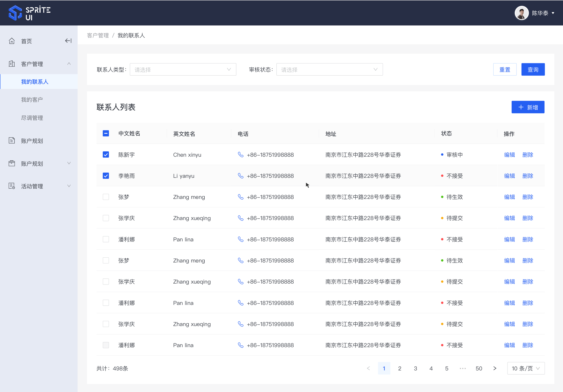Click 编辑 for 陈新宇
Image resolution: width=563 pixels, height=392 pixels.
click(x=509, y=155)
